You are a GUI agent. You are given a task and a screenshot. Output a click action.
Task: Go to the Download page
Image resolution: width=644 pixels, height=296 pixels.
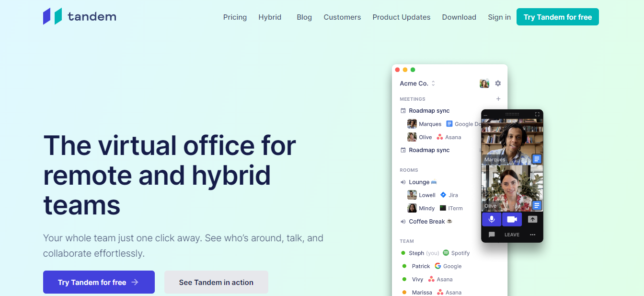point(459,17)
